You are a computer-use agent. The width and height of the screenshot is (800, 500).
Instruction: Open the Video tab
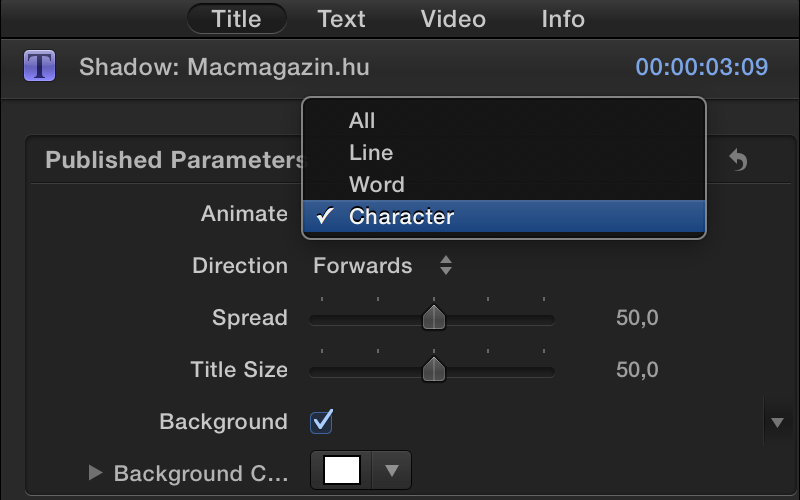453,18
